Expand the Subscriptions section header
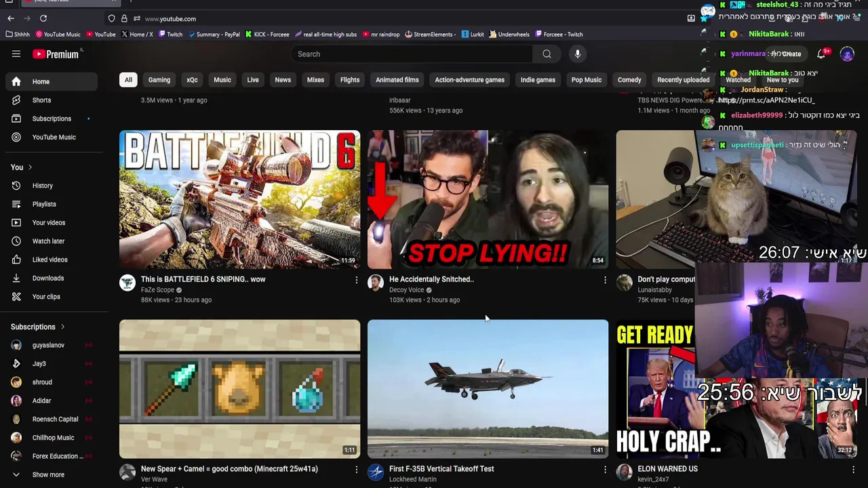 [38, 327]
